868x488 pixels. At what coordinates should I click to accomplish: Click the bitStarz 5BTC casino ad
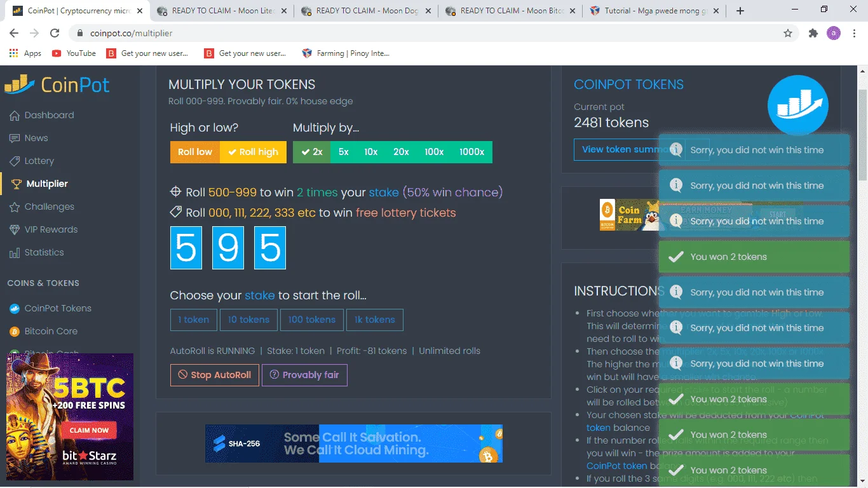pyautogui.click(x=70, y=417)
